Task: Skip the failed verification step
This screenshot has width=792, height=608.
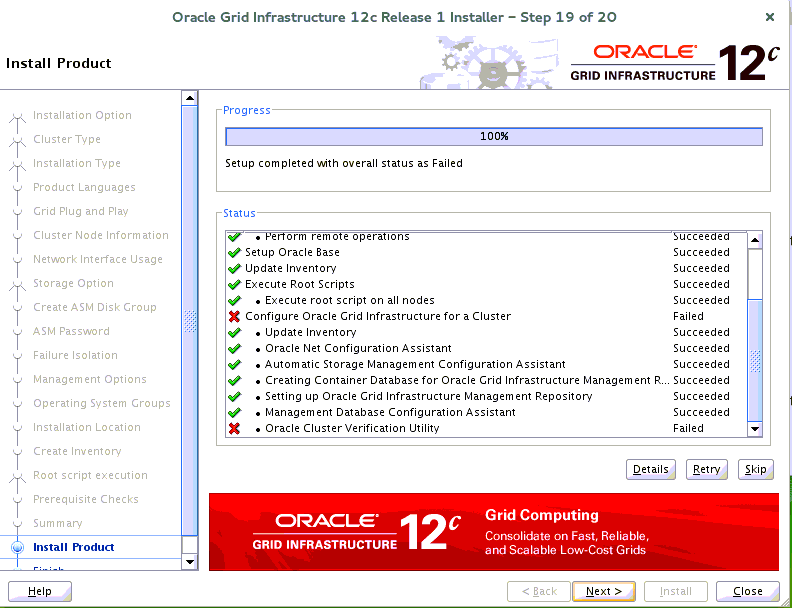Action: (755, 469)
